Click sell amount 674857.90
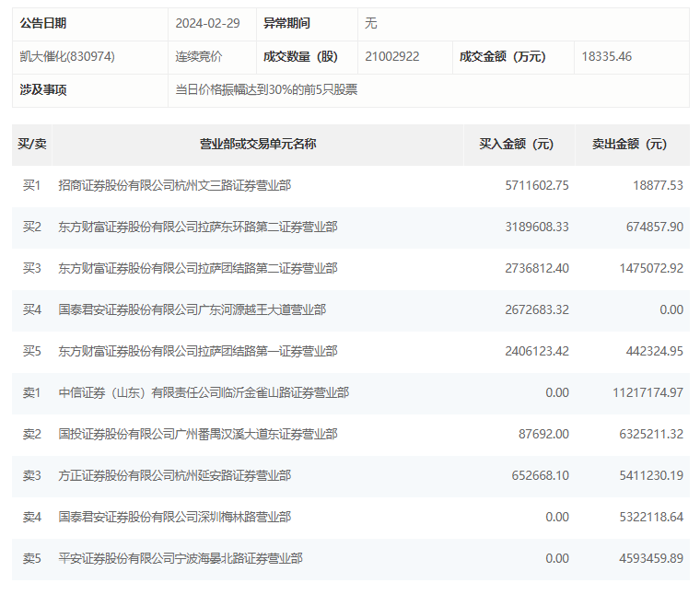 coord(655,227)
